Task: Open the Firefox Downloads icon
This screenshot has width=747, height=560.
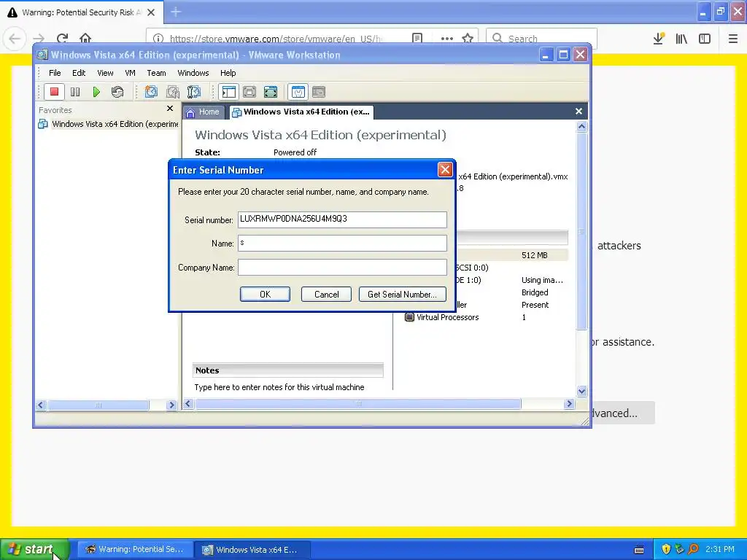Action: 659,39
